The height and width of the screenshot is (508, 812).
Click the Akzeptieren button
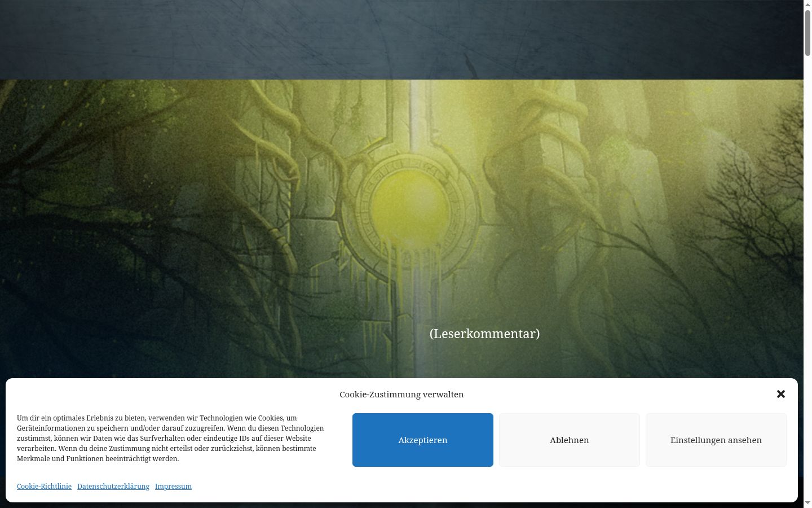pyautogui.click(x=423, y=440)
